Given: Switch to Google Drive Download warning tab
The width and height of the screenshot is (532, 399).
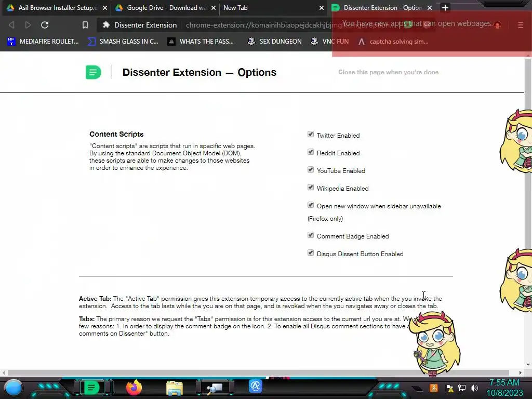Looking at the screenshot, I should [x=165, y=7].
